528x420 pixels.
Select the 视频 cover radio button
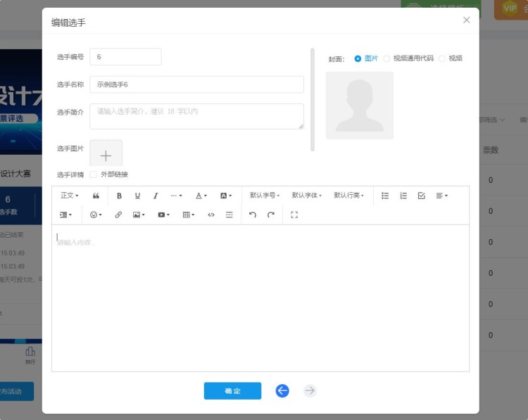[442, 58]
